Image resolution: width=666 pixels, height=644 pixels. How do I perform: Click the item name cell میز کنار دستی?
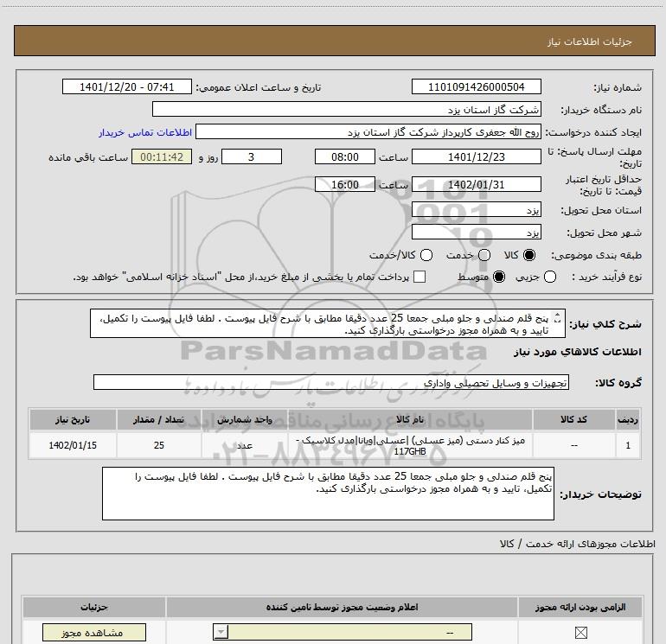point(410,445)
